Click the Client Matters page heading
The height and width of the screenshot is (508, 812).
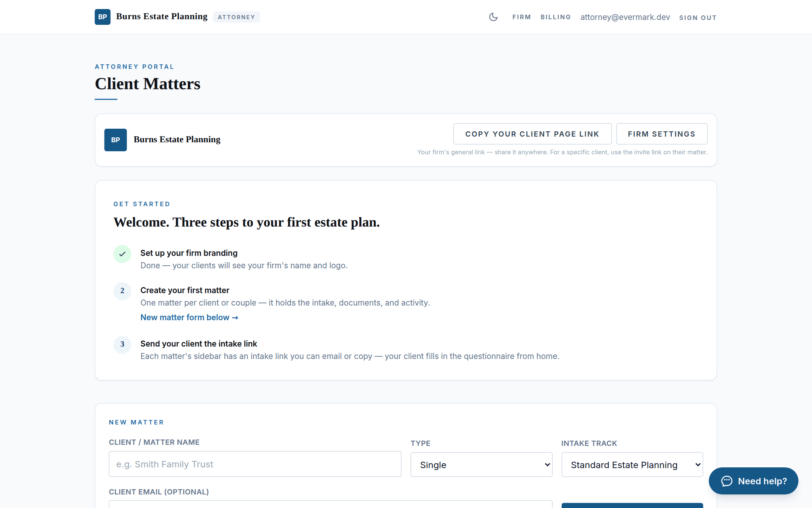148,84
